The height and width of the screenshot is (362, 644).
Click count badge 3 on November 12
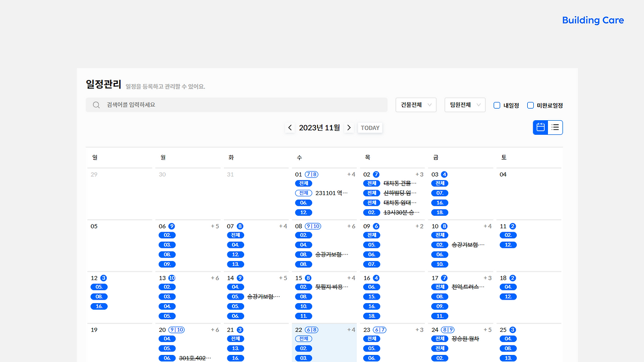point(104,278)
